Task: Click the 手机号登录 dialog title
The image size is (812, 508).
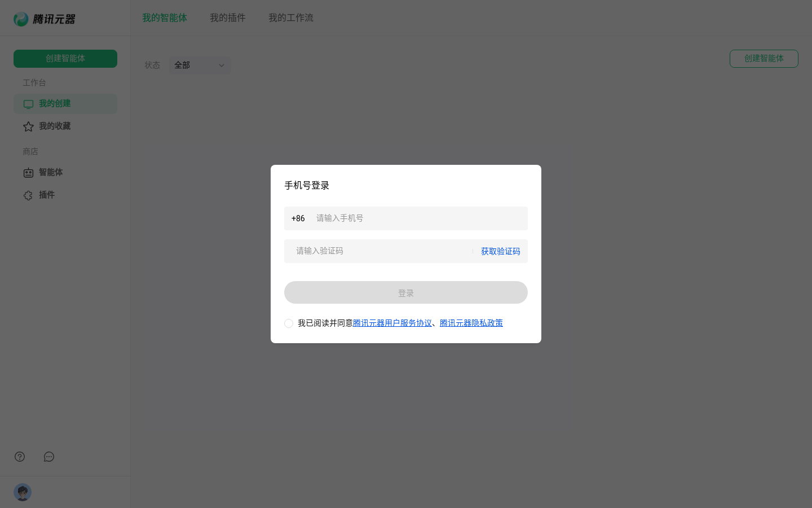Action: point(307,185)
